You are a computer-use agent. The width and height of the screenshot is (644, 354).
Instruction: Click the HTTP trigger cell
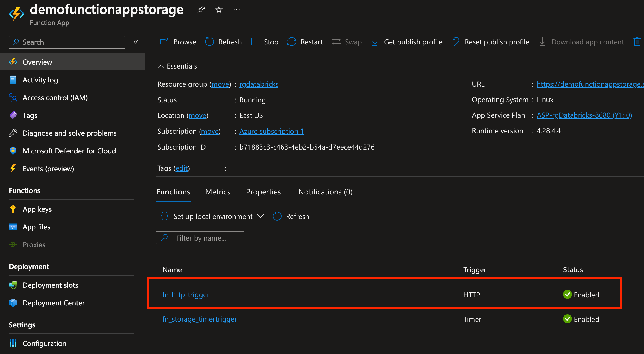click(x=472, y=295)
